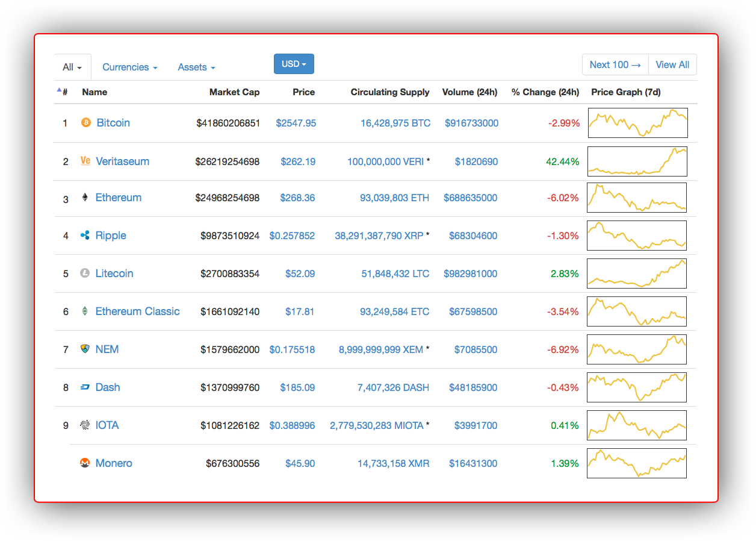Click Veritaseum price $262.19
Image resolution: width=756 pixels, height=541 pixels.
tap(298, 161)
